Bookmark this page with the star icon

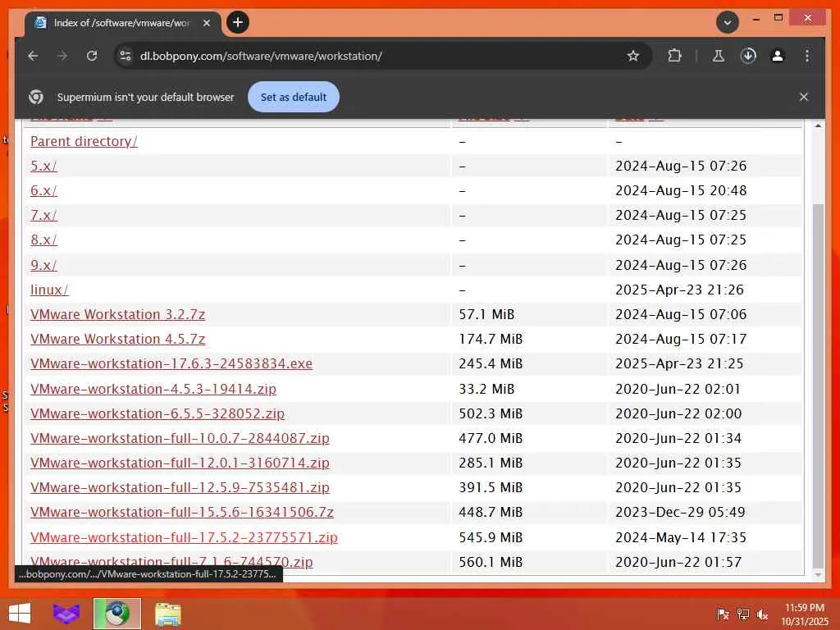coord(633,56)
